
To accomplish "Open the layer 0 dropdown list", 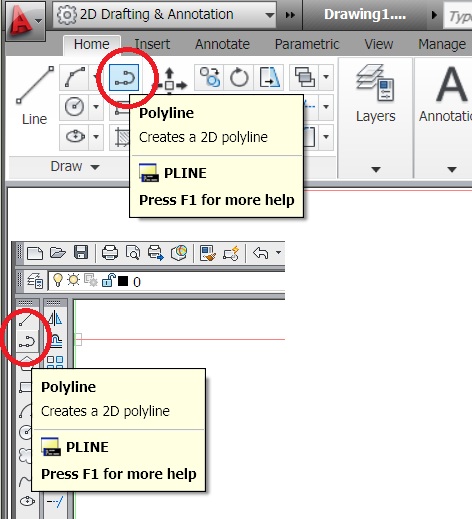I will (167, 281).
